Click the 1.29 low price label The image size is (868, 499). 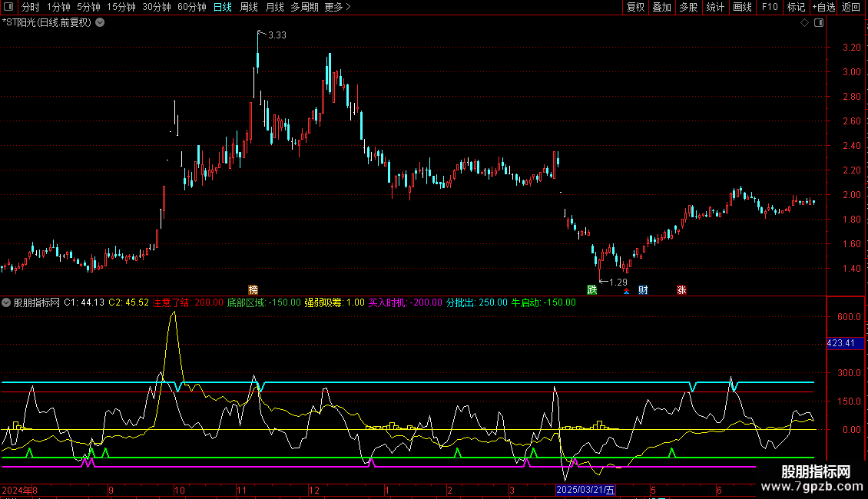point(618,283)
